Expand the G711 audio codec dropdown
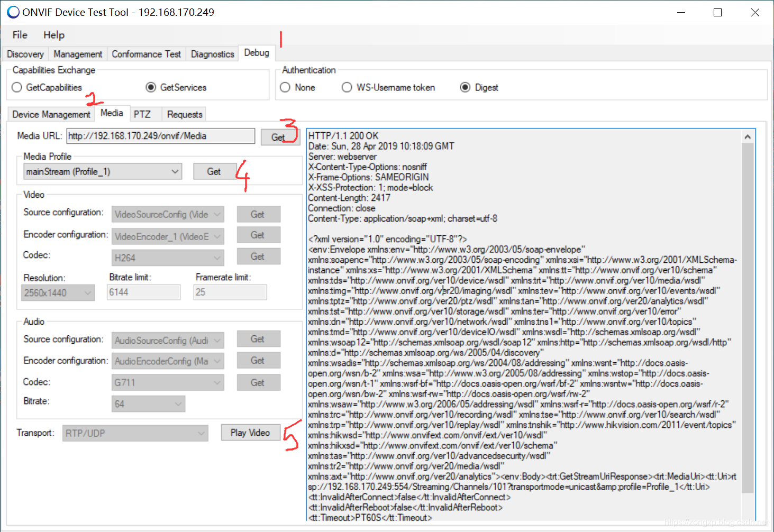The image size is (774, 532). 168,382
